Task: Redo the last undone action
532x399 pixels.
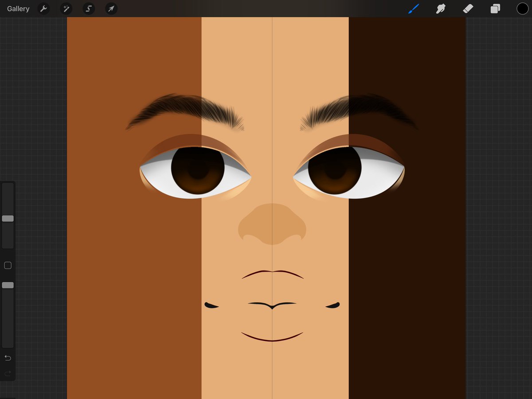Action: [x=8, y=374]
